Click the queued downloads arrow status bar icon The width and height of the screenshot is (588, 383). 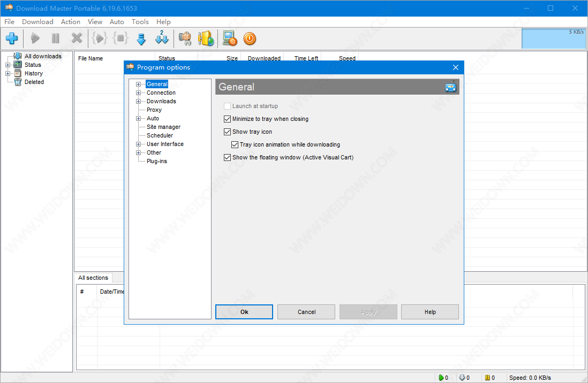coord(462,378)
